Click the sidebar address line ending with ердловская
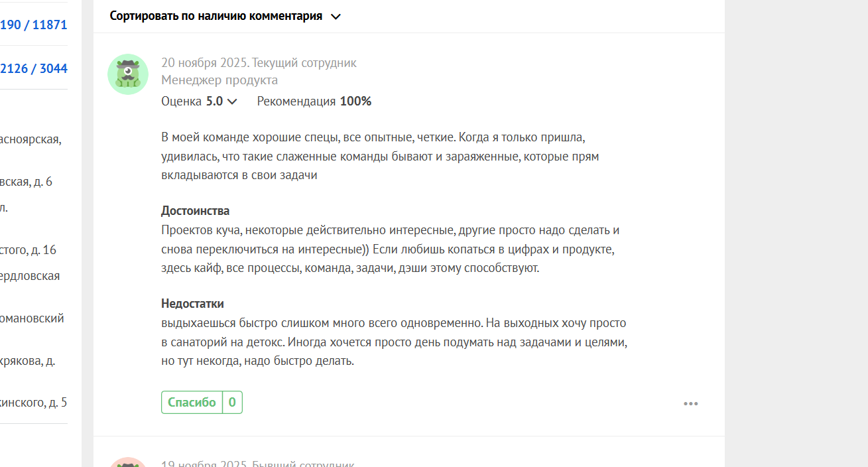This screenshot has height=467, width=868. click(x=30, y=276)
